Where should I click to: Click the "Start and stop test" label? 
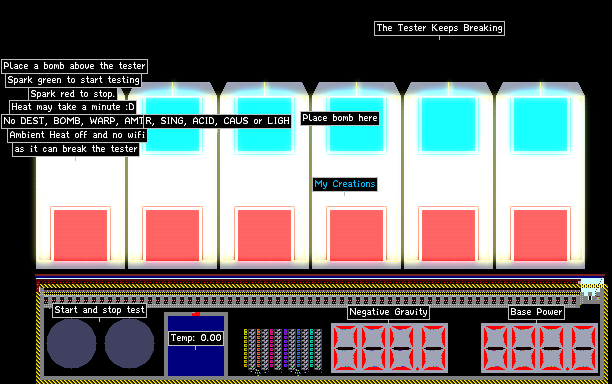(100, 310)
